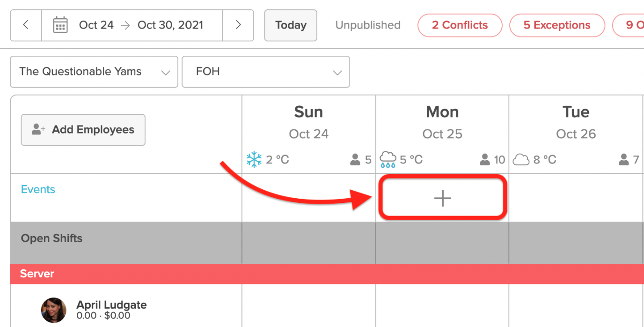Click the staff count icon under Sunday
Image resolution: width=644 pixels, height=327 pixels.
[355, 160]
